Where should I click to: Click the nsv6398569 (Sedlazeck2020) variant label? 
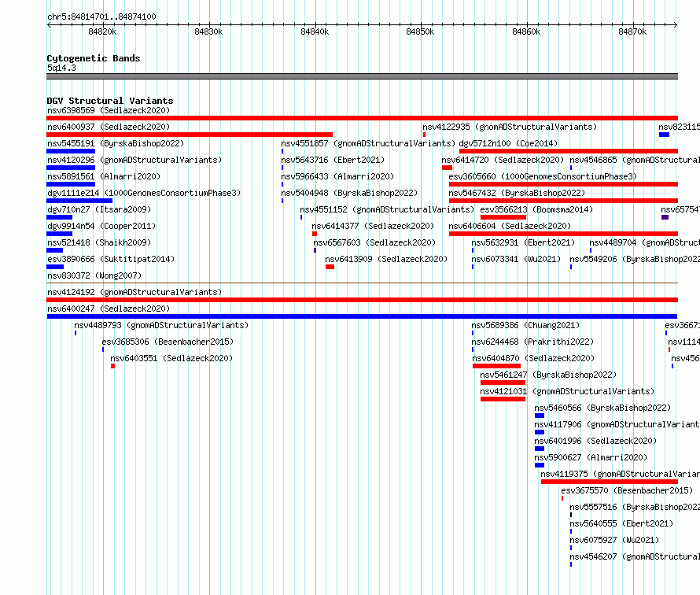(109, 110)
